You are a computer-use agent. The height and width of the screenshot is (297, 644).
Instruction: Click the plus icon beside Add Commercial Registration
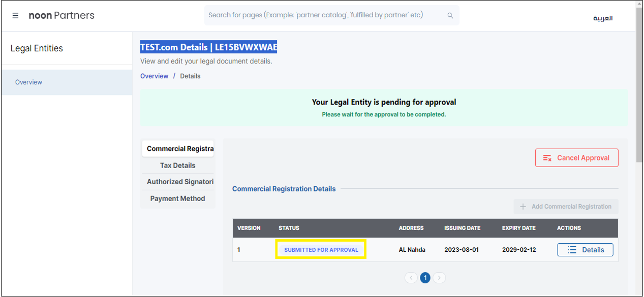523,207
